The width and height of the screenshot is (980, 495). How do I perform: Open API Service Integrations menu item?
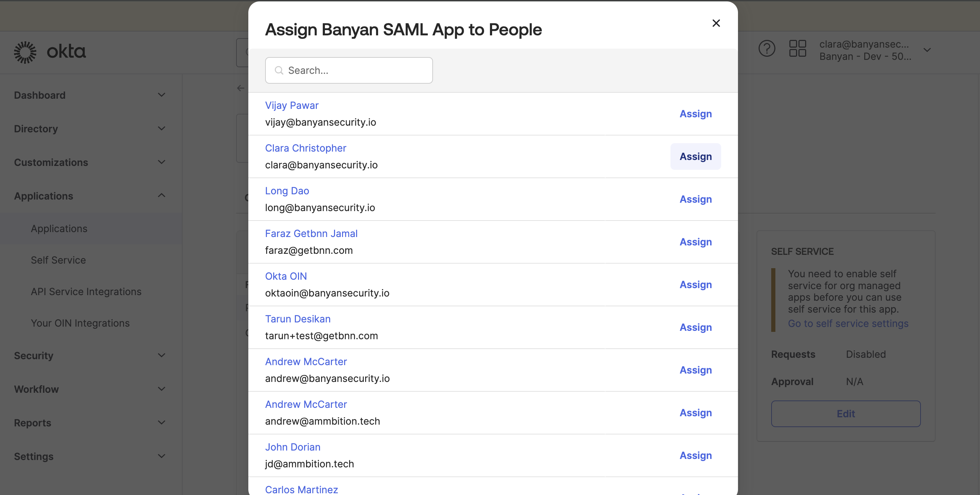coord(86,292)
